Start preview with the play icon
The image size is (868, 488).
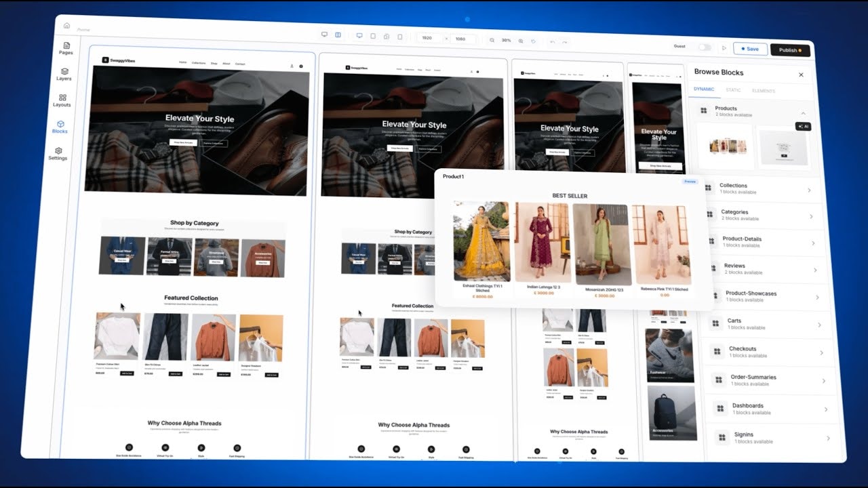[x=724, y=48]
